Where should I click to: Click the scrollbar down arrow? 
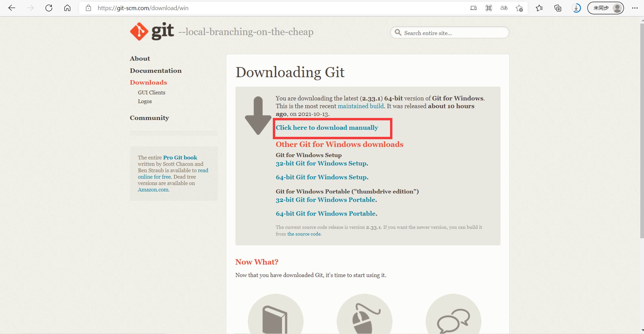click(x=642, y=331)
